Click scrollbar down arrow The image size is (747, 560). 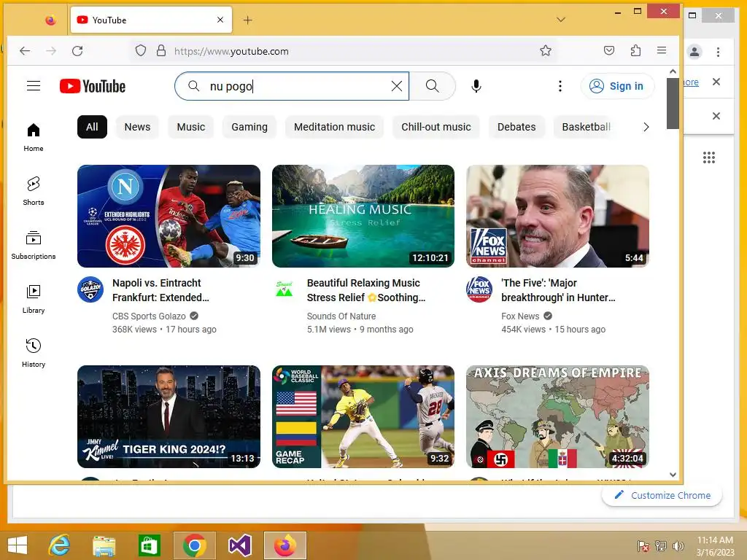tap(672, 475)
